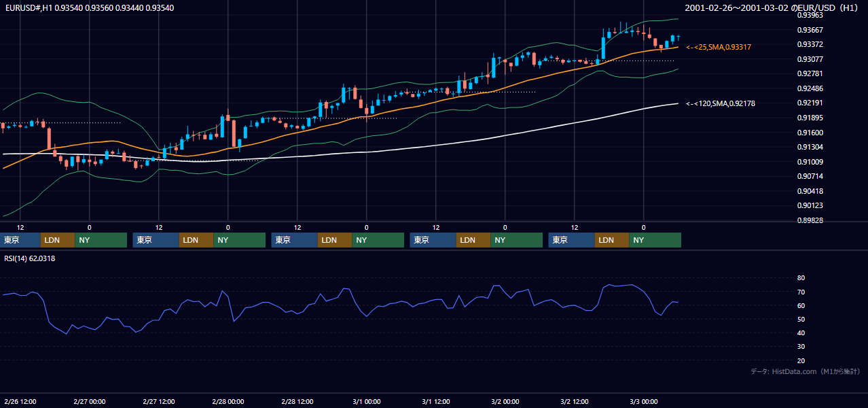Viewport: 868px width, 408px height.
Task: Click price axis value 0.92781
Action: pyautogui.click(x=810, y=73)
